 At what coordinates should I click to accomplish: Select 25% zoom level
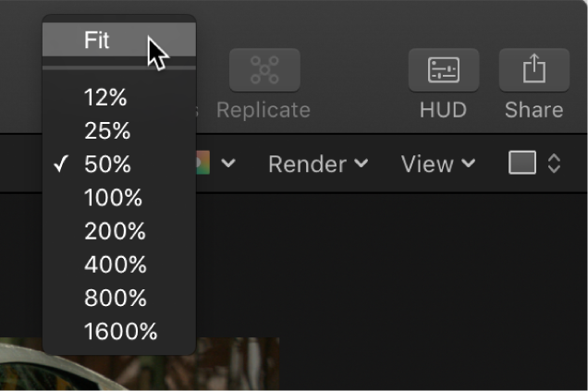[x=107, y=130]
